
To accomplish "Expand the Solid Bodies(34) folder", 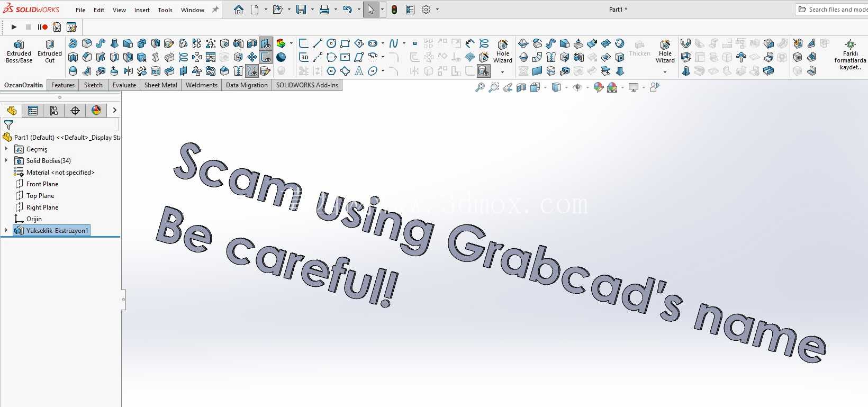I will (x=6, y=161).
